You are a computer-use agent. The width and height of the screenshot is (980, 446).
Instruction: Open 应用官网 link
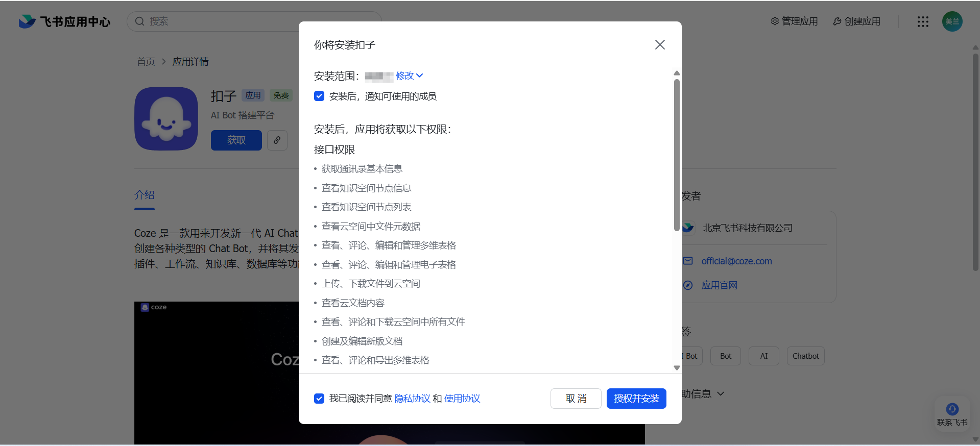click(x=719, y=285)
